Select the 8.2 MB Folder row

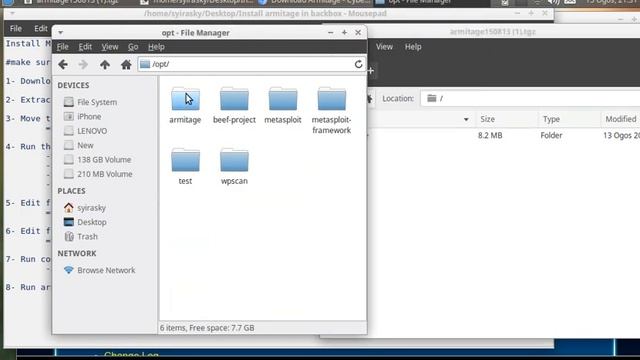504,136
